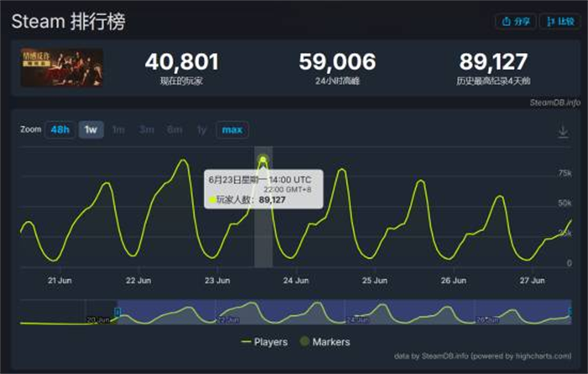Click the all-time peak value 89,127
This screenshot has width=588, height=374.
(494, 62)
